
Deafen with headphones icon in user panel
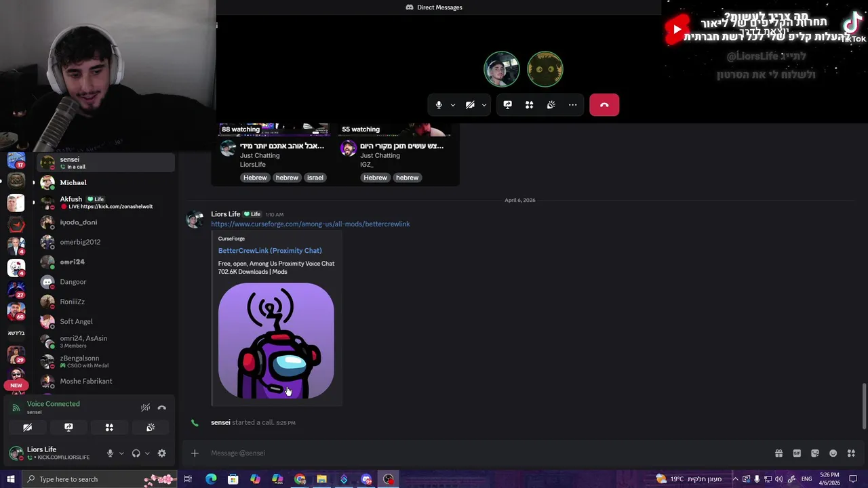click(136, 453)
